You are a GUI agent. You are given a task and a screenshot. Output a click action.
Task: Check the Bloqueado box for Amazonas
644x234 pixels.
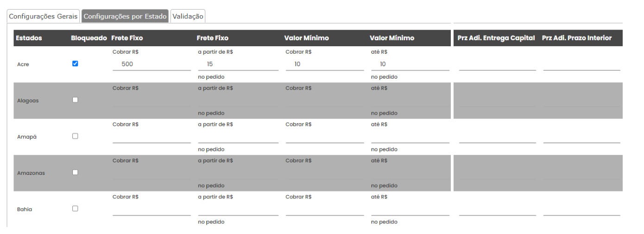point(75,172)
